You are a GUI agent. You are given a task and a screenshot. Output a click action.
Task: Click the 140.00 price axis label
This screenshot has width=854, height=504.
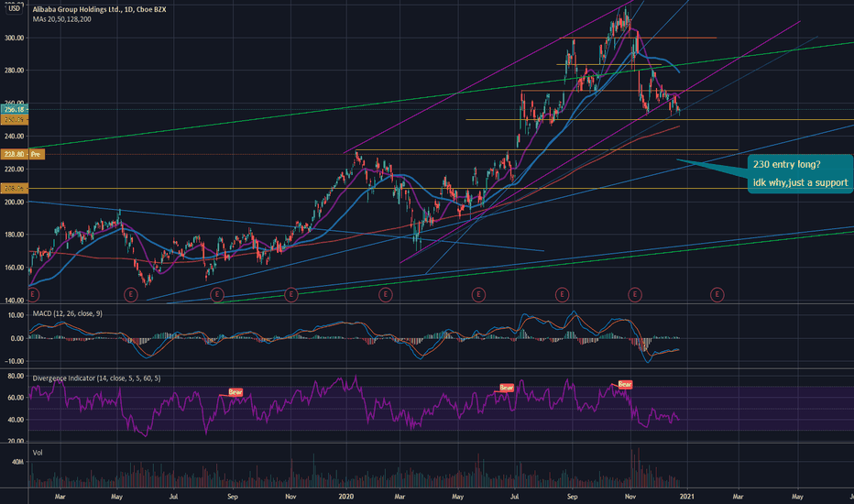pos(14,301)
